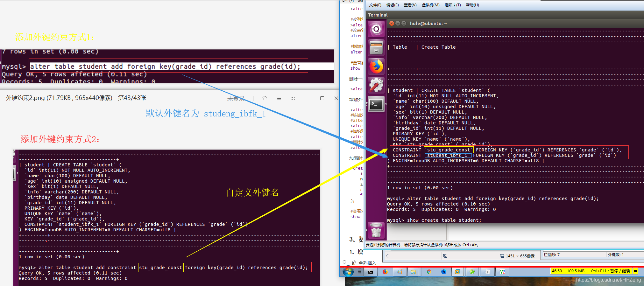Open the blue globe browser taskbar icon

coord(444,272)
